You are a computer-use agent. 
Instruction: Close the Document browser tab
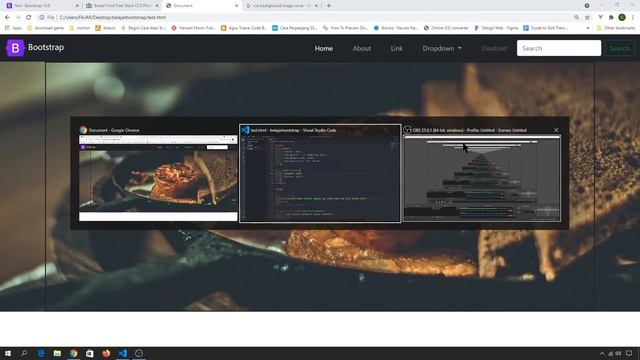(236, 6)
